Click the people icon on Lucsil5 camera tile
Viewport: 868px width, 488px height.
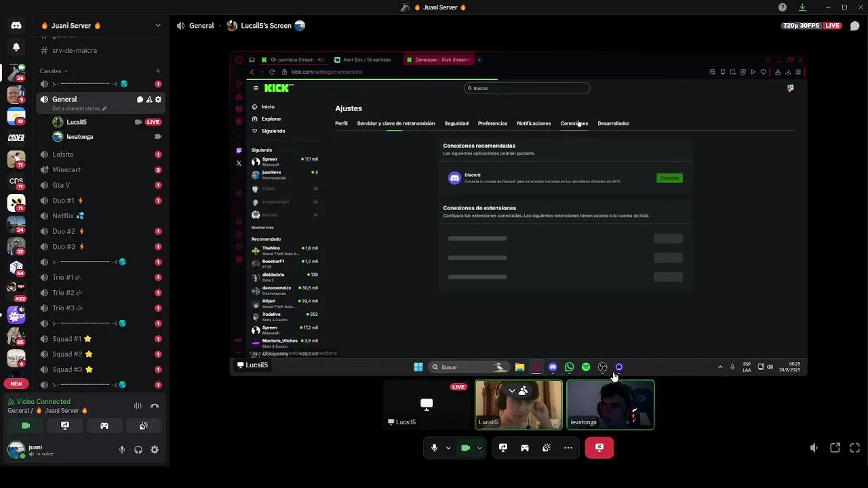(523, 390)
